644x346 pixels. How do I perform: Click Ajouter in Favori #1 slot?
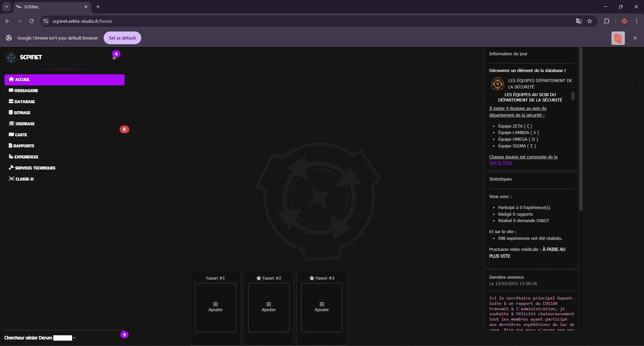click(x=215, y=307)
